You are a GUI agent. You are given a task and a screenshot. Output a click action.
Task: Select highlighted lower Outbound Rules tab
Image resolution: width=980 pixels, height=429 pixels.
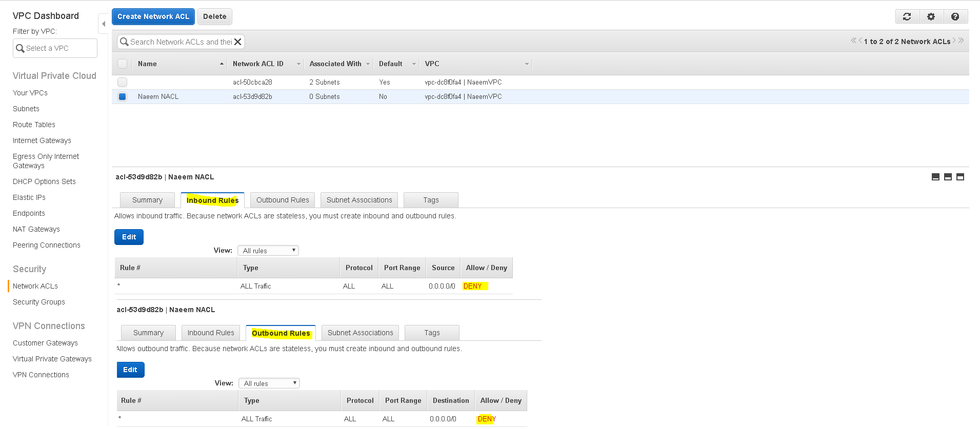(281, 333)
